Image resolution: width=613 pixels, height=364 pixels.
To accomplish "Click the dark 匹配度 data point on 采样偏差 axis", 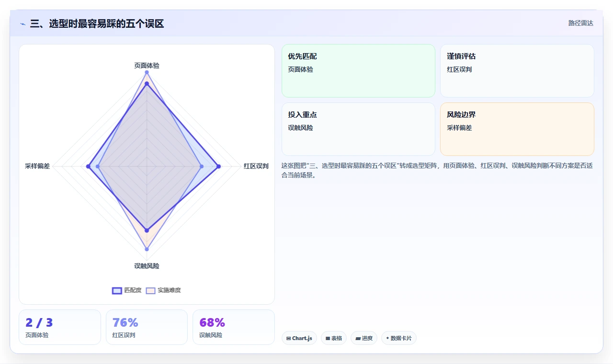I will (88, 166).
